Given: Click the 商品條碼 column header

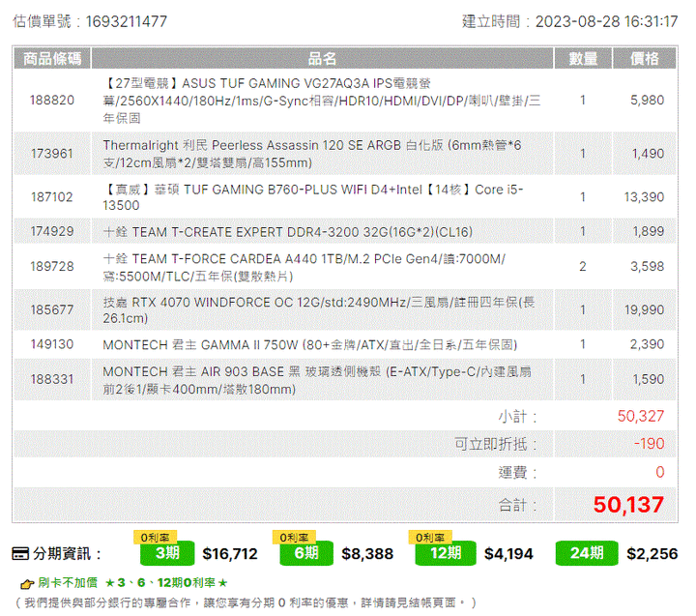Looking at the screenshot, I should (52, 59).
